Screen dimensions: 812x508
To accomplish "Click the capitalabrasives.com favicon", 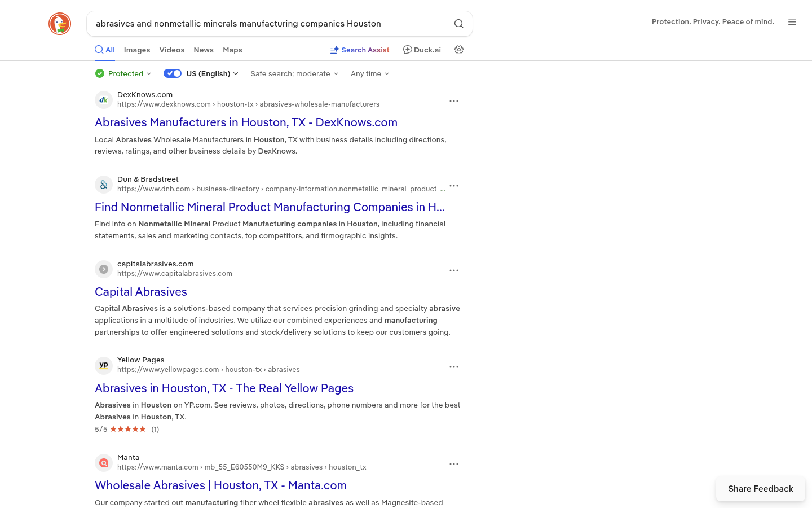I will click(104, 269).
